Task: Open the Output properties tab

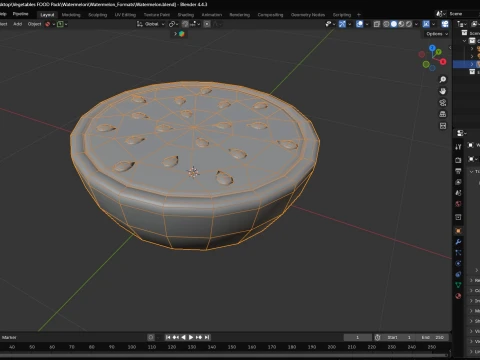Action: 458,171
